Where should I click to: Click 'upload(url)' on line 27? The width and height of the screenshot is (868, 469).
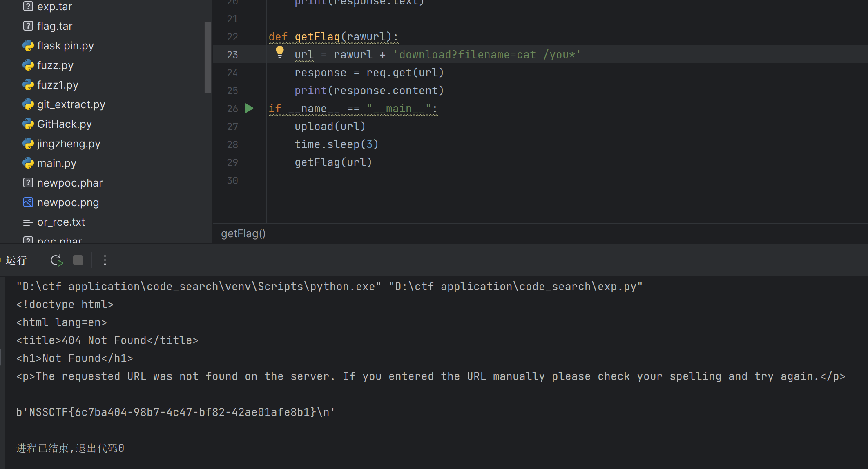[330, 127]
